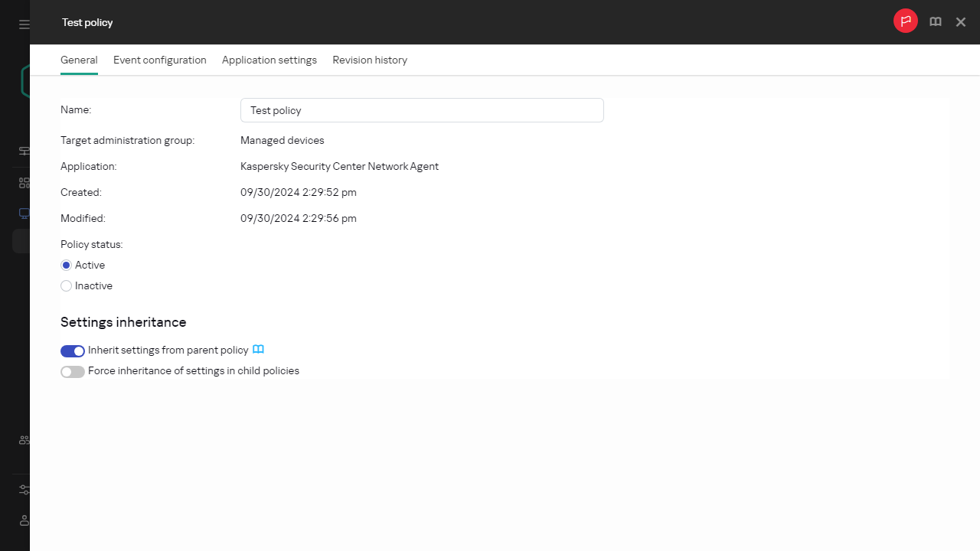Image resolution: width=980 pixels, height=551 pixels.
Task: Click the red flag notifications icon
Action: (x=906, y=21)
